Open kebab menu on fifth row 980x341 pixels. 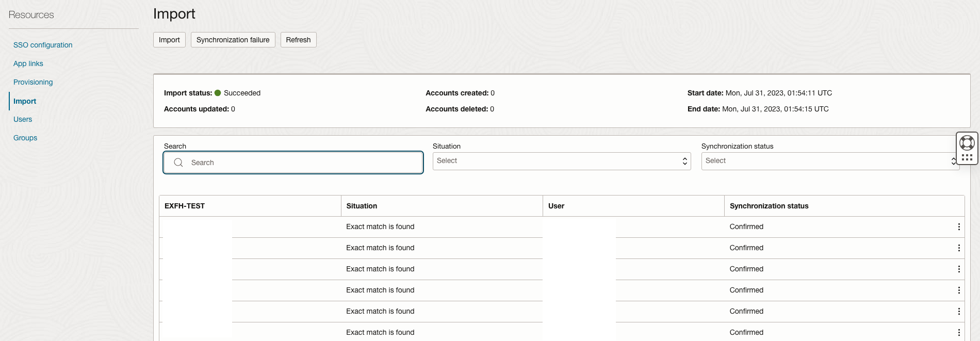coord(958,312)
